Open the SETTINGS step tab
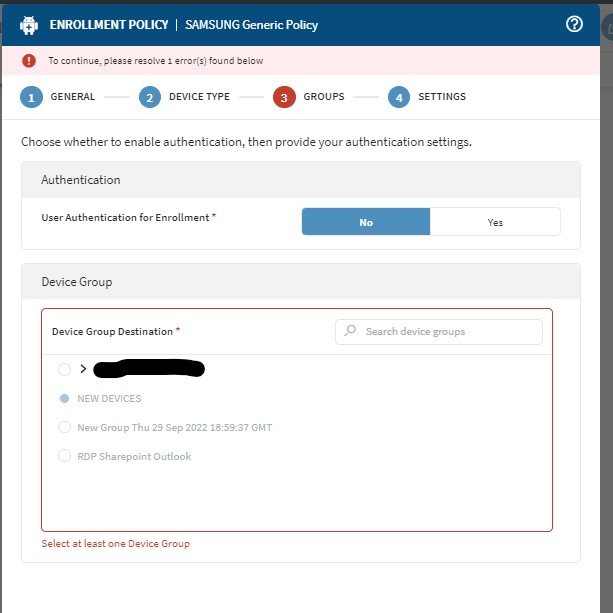The width and height of the screenshot is (613, 613). (441, 97)
